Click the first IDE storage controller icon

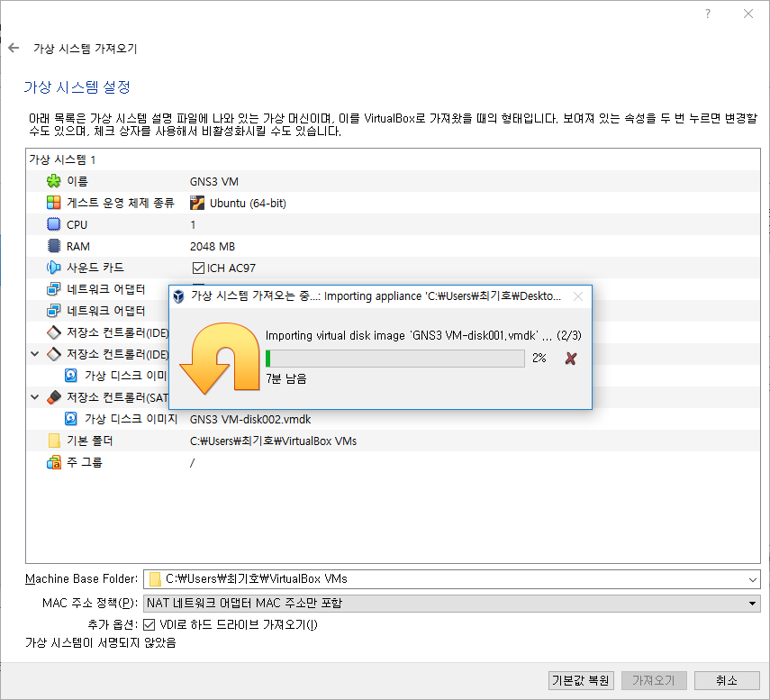tap(53, 332)
